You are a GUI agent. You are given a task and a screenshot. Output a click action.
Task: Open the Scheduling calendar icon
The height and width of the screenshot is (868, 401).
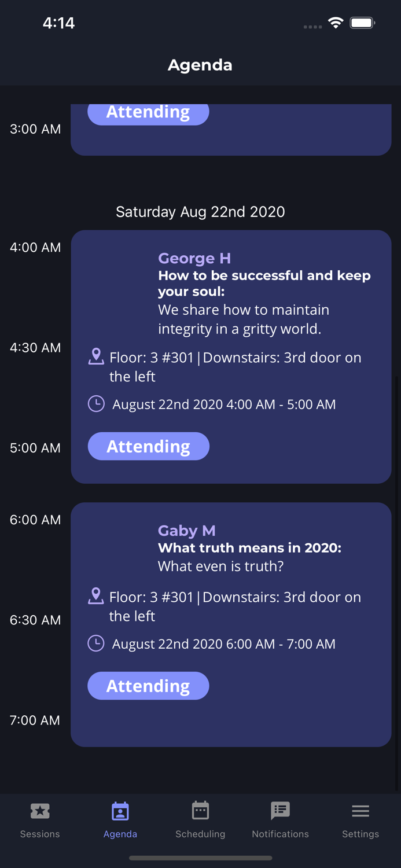200,811
